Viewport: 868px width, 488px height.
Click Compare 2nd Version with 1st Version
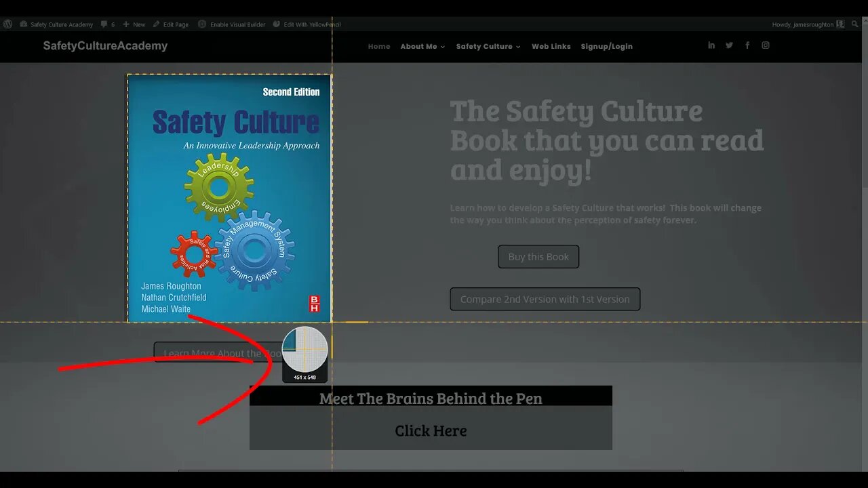click(x=545, y=299)
